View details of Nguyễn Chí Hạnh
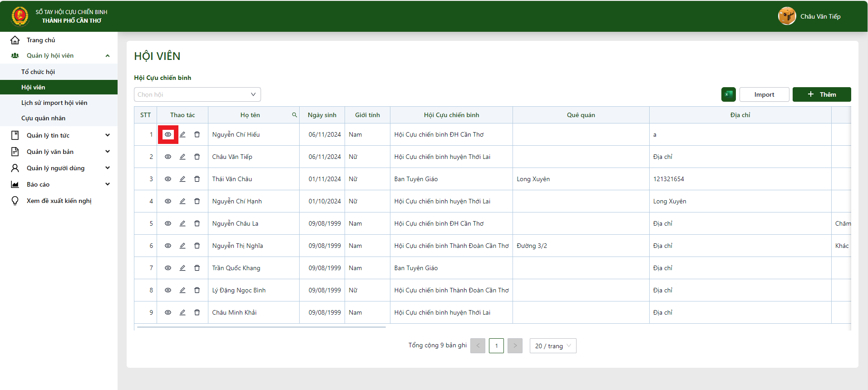Viewport: 868px width, 390px height. (168, 201)
